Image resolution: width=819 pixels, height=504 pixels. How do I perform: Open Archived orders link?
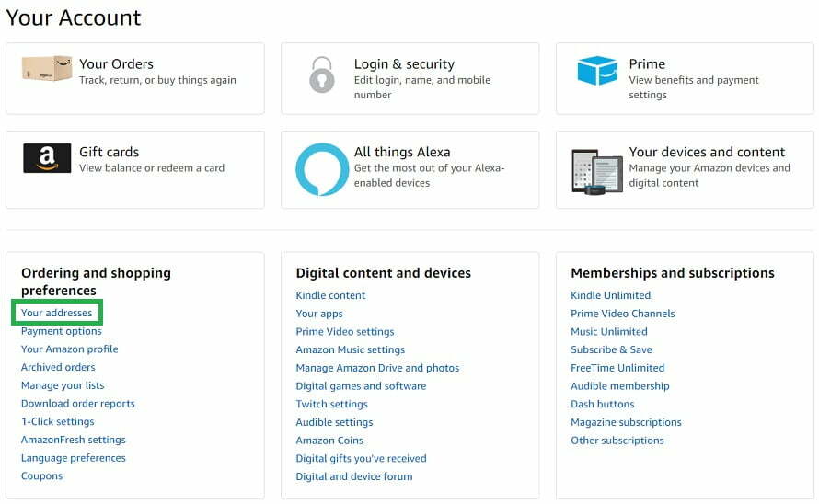[58, 367]
